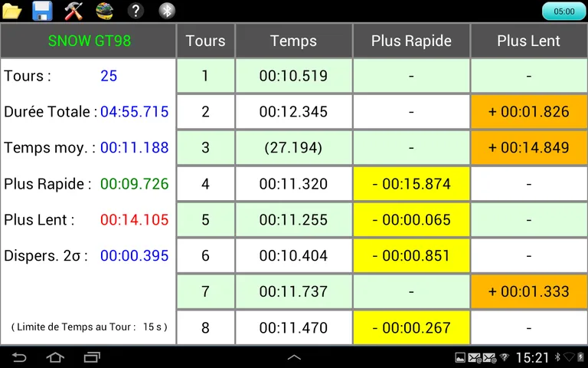Tap the orange + 00:01.826 cell
The height and width of the screenshot is (368, 588).
529,111
